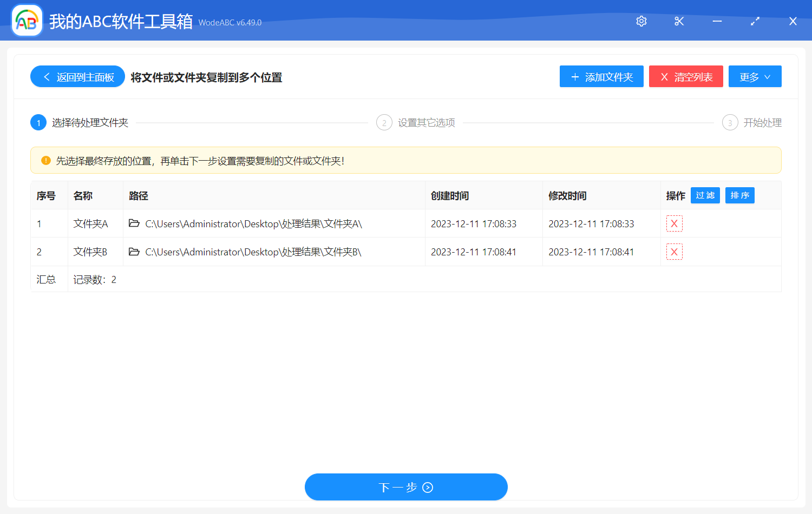The height and width of the screenshot is (514, 812).
Task: Switch to 排序 in the 操作 column
Action: click(739, 195)
